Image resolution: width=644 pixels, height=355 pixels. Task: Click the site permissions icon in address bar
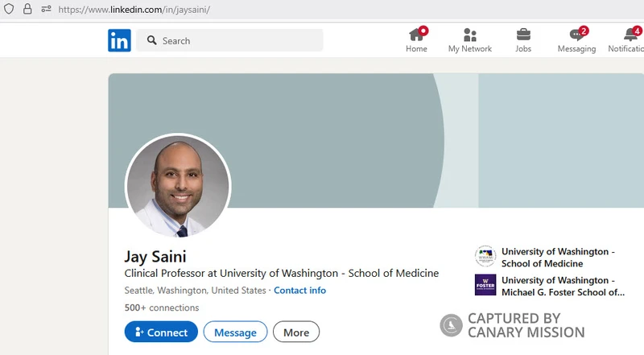point(46,9)
